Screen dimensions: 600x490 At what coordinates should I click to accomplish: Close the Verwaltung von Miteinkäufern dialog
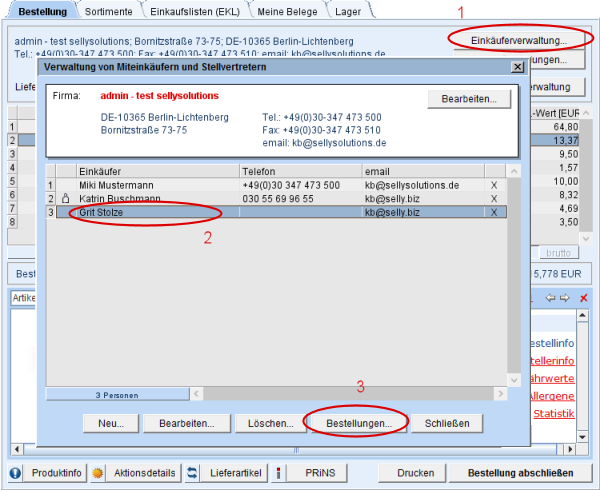click(516, 66)
